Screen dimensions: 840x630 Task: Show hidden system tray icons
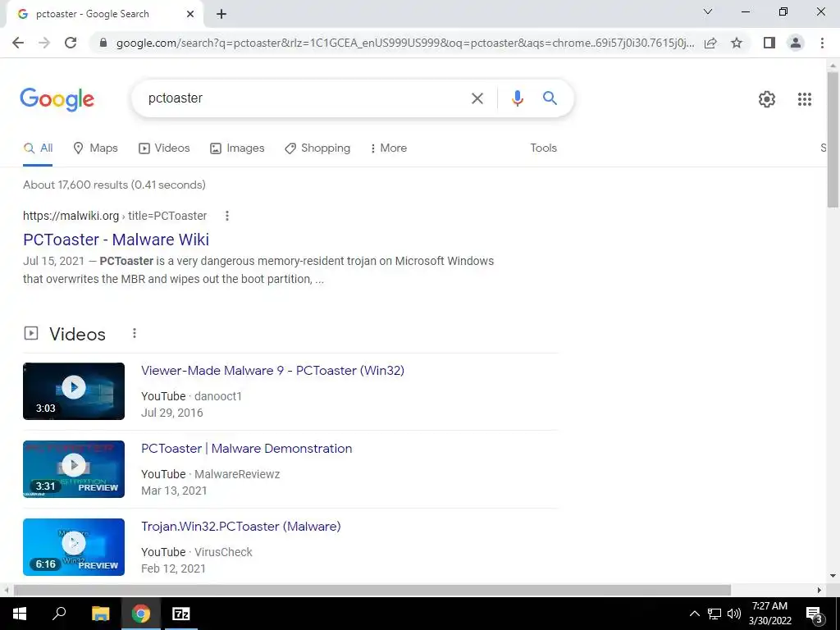click(x=694, y=614)
